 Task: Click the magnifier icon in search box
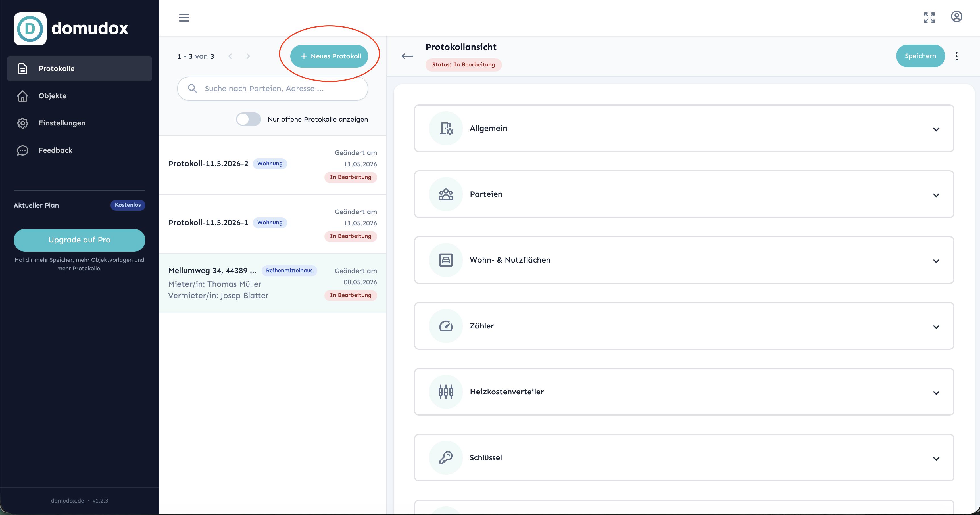tap(193, 89)
